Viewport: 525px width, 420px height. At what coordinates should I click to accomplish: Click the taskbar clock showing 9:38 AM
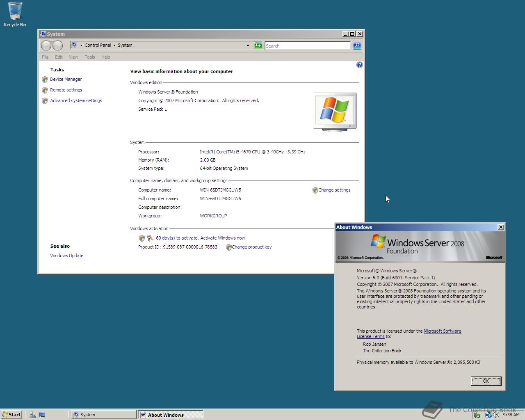(511, 415)
